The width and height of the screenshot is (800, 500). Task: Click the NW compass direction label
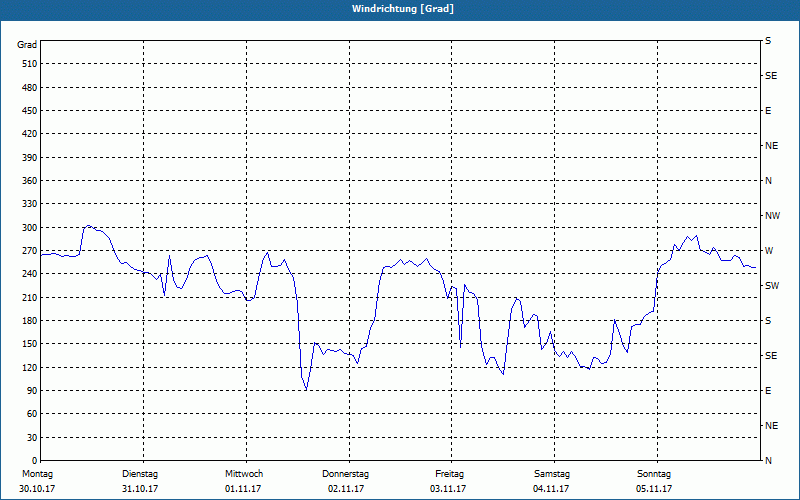pos(772,216)
